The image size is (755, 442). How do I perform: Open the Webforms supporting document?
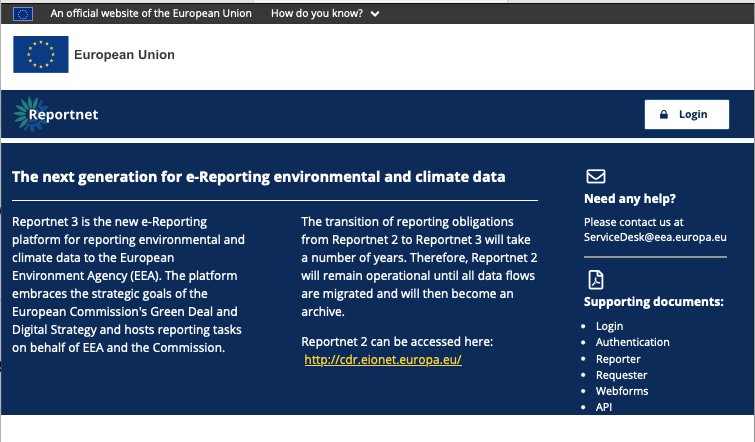point(622,391)
